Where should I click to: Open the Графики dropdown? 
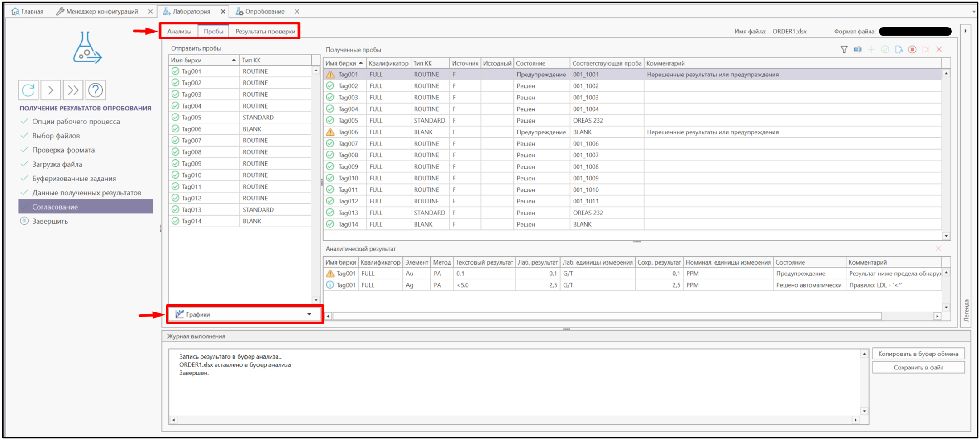tap(244, 314)
